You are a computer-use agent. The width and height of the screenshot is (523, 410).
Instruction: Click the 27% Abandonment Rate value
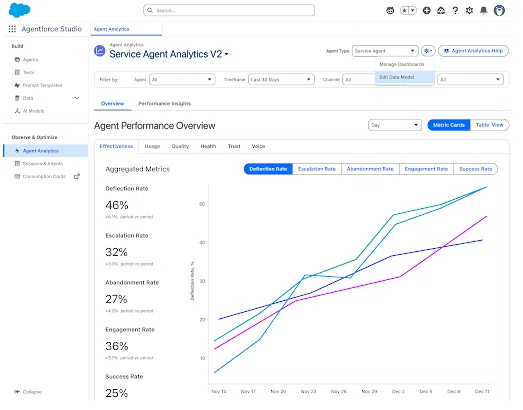[116, 300]
